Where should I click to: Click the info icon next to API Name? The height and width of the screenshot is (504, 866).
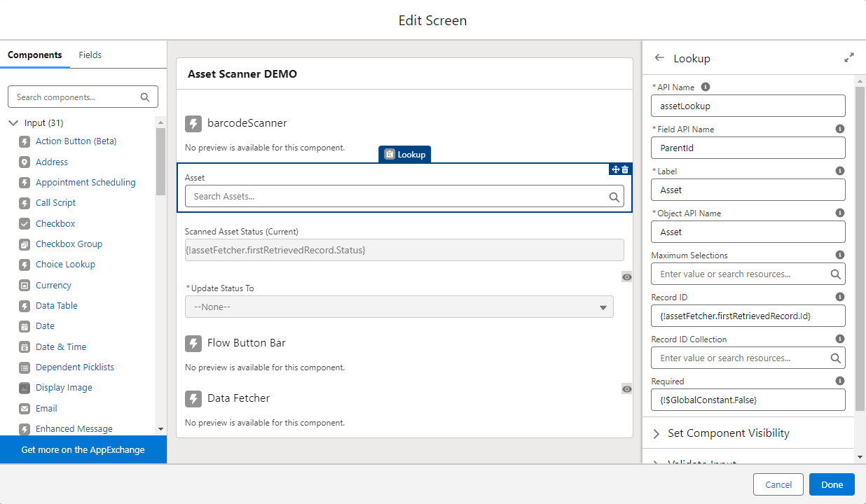[706, 87]
